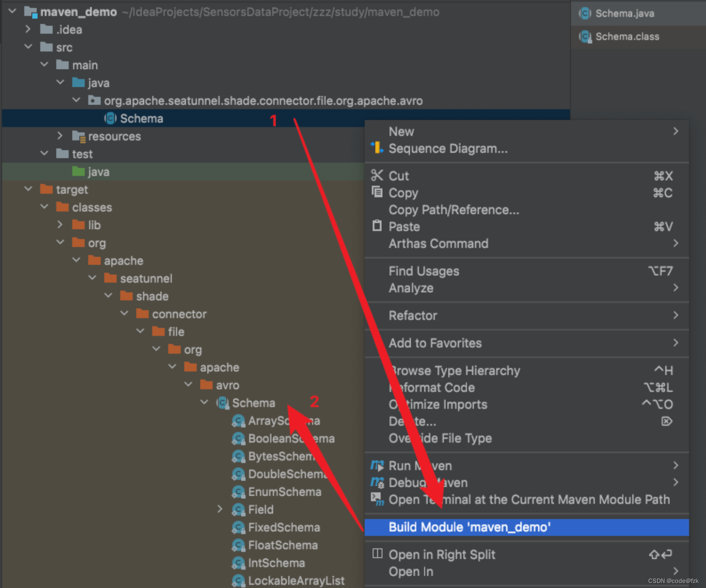Select Override File Type

click(527, 438)
